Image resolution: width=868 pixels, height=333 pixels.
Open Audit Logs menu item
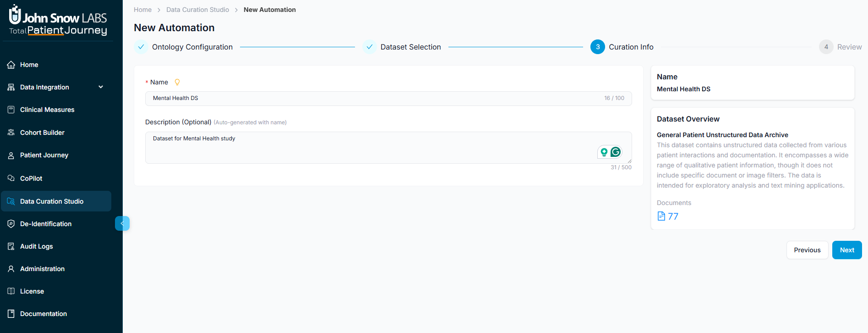56,246
